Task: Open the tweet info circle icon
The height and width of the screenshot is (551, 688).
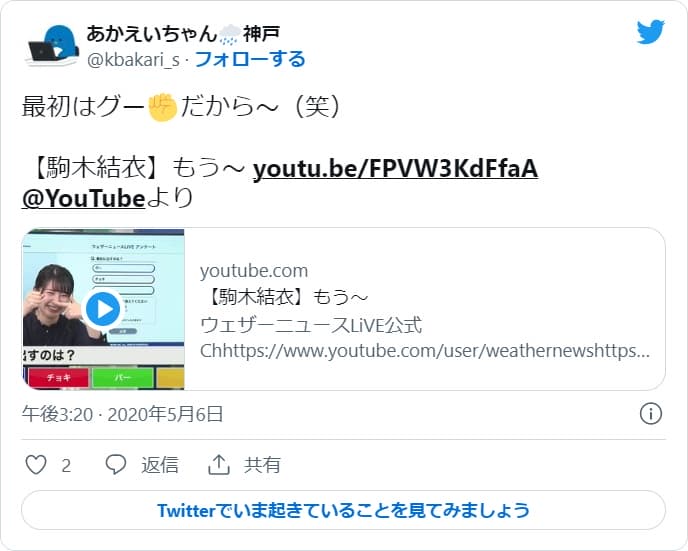Action: point(651,414)
